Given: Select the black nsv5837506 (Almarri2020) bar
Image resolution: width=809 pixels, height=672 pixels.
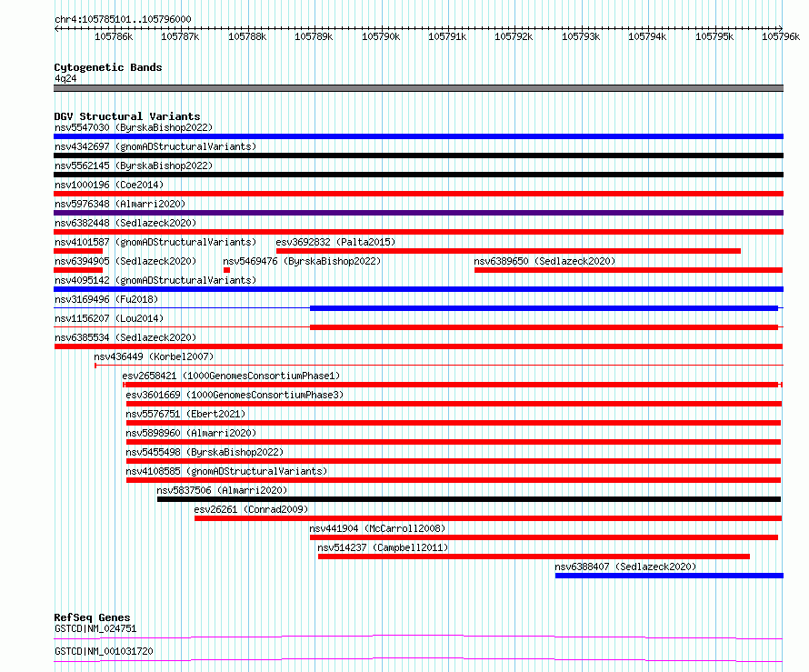Looking at the screenshot, I should (469, 499).
